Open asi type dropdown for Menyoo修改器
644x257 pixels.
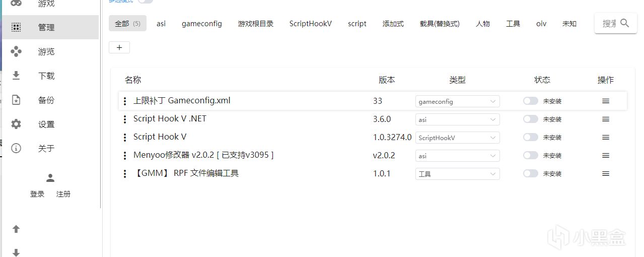(457, 156)
